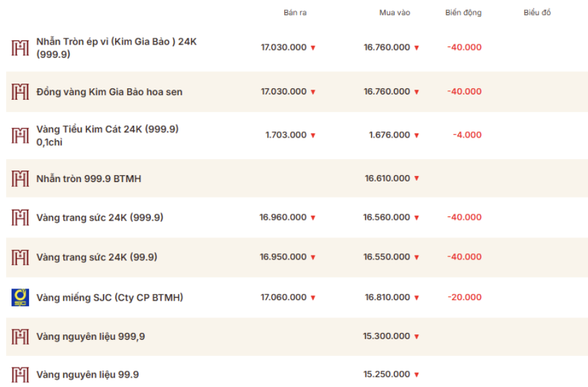
Task: Click BTMH logo beside Nhẫn Tròn ép vỉ
Action: pyautogui.click(x=20, y=48)
